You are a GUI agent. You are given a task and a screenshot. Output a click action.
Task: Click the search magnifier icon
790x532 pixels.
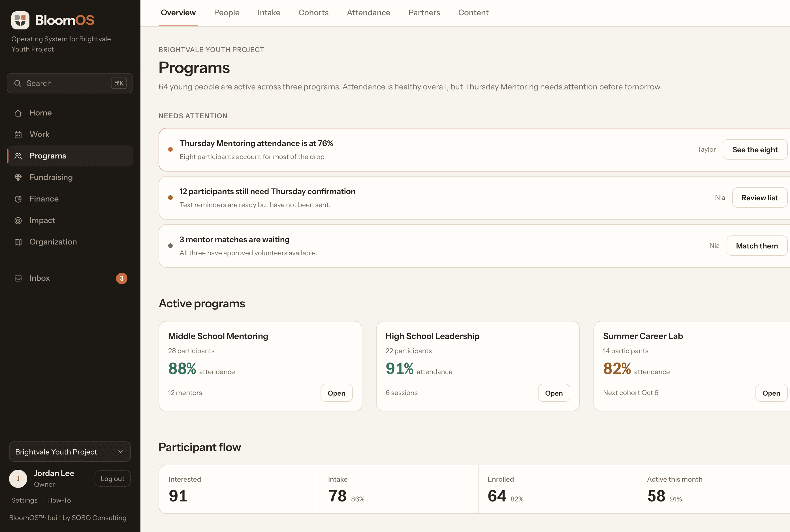tap(18, 83)
